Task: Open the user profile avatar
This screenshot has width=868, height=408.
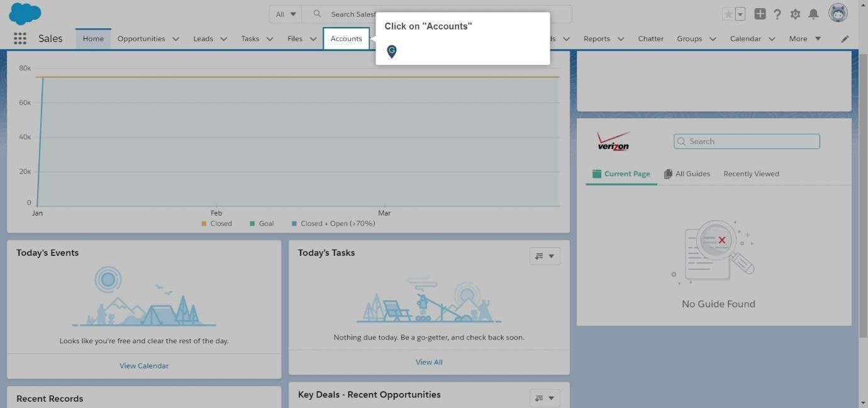Action: (x=838, y=13)
